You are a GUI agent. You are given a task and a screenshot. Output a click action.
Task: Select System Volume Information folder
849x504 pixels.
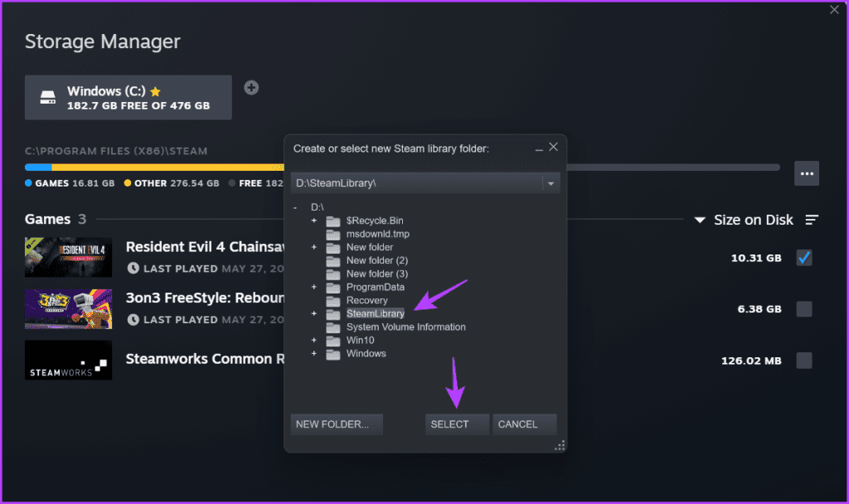[406, 327]
